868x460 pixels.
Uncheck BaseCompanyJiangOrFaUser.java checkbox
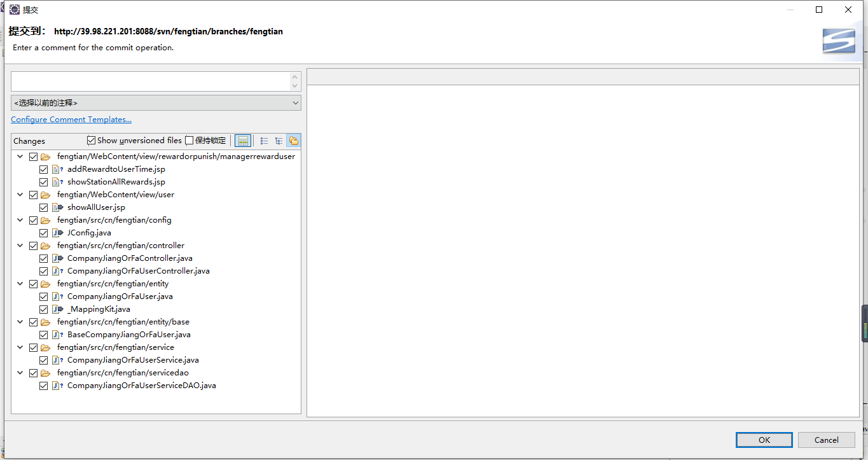pyautogui.click(x=43, y=335)
